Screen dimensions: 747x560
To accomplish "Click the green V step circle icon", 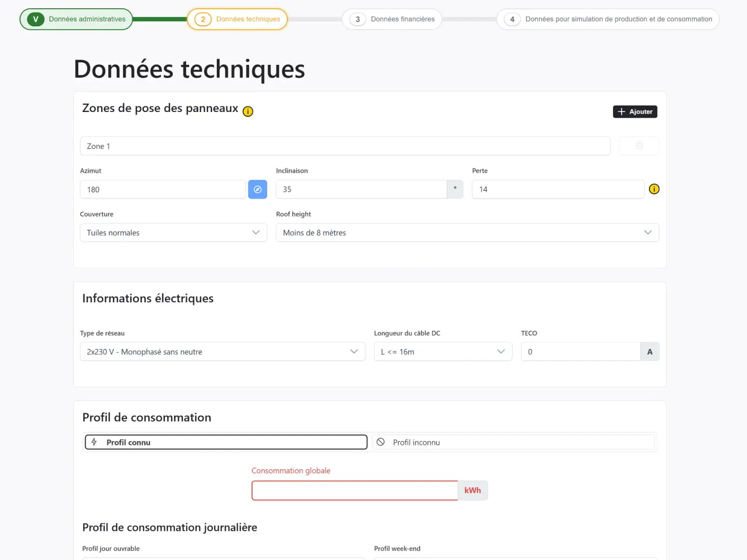I will 36,19.
